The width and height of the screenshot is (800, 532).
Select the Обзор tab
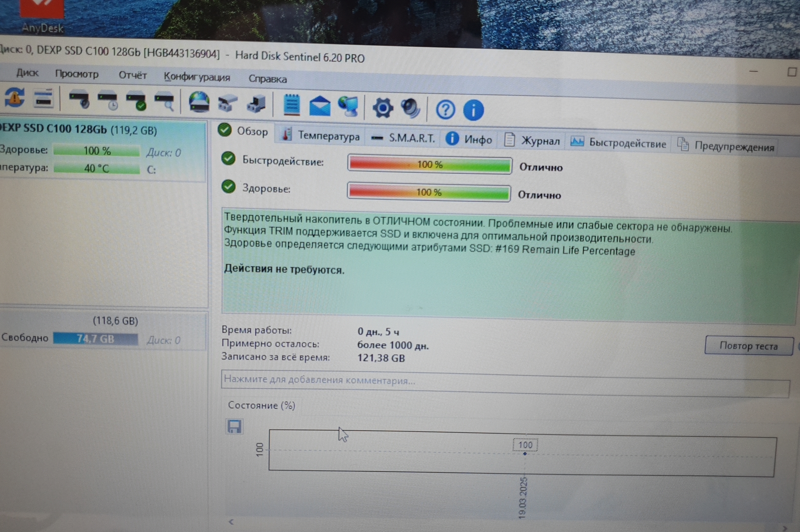[x=243, y=131]
